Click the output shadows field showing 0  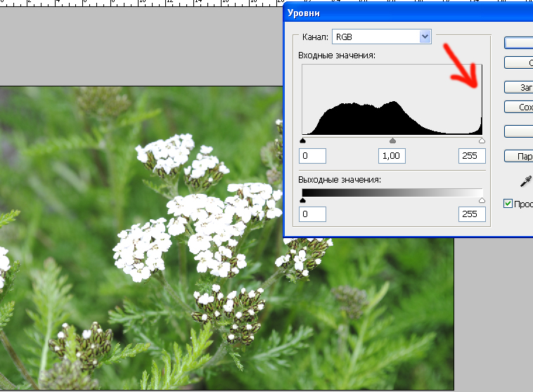313,214
